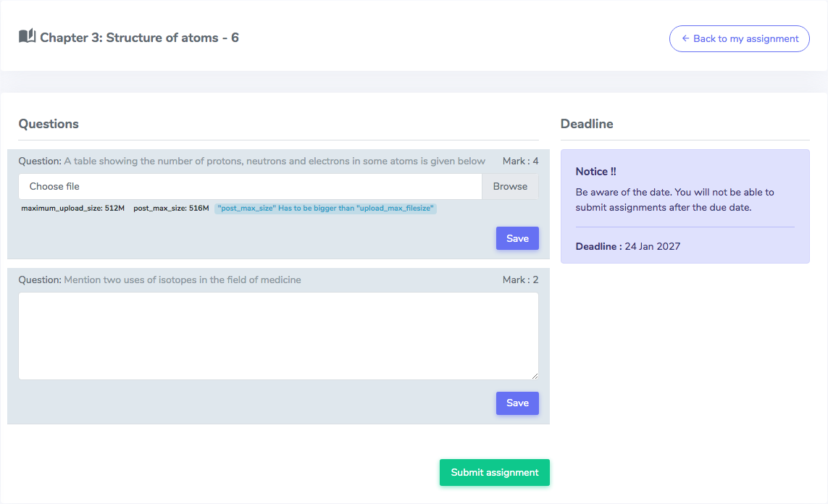
Task: Click the Questions section heading
Action: tap(49, 124)
